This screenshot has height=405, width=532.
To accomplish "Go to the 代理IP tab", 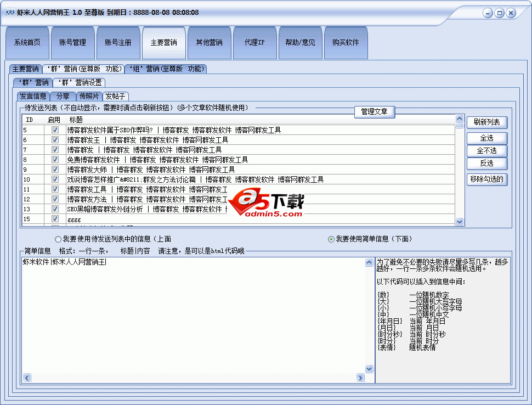I will coord(255,42).
